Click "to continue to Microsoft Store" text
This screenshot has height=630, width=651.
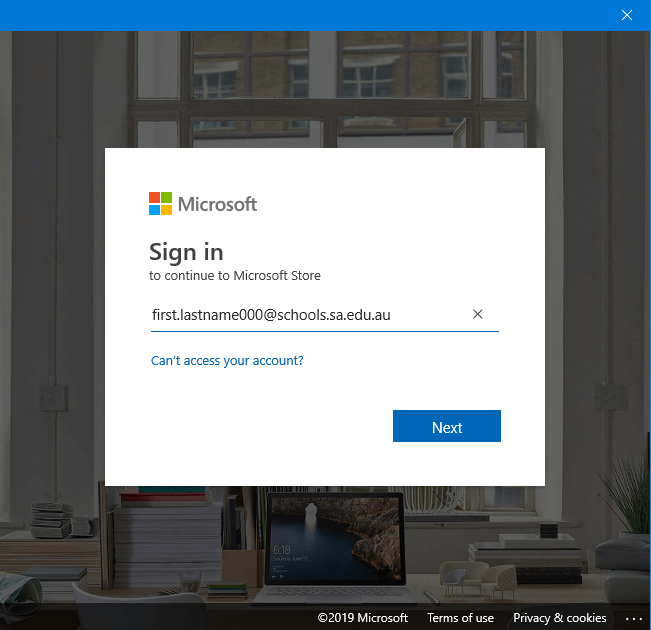tap(235, 275)
